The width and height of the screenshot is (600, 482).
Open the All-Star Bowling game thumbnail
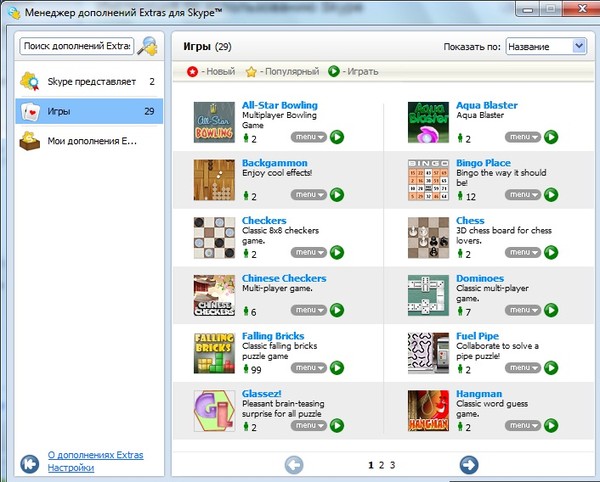pos(214,122)
